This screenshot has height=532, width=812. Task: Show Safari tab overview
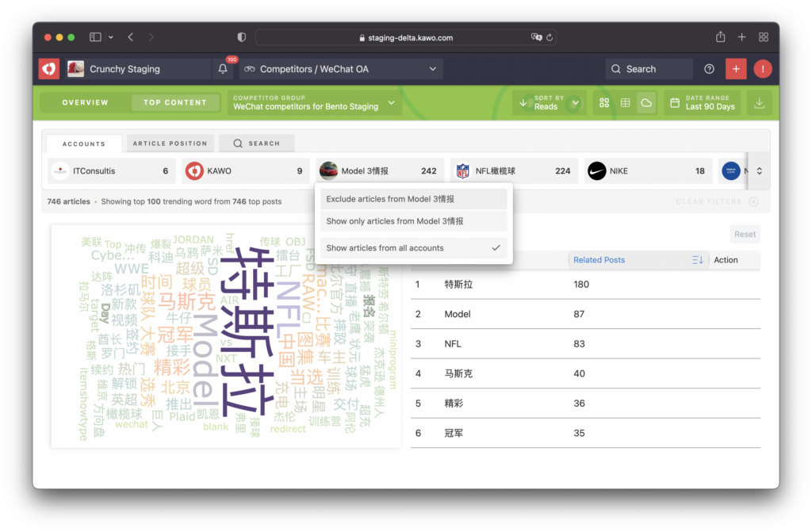(x=764, y=37)
